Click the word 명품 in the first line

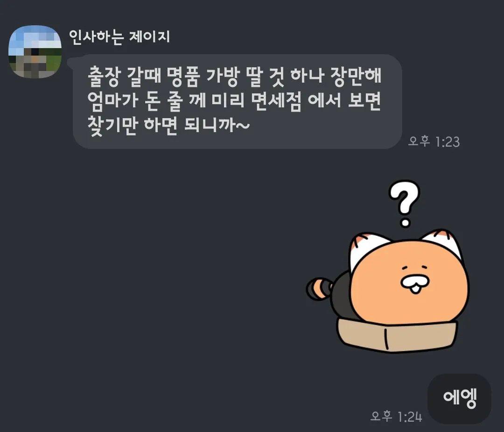(183, 77)
